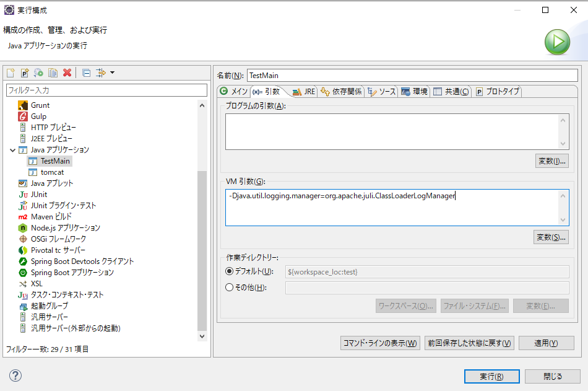
Task: Open 変数(I) for program arguments
Action: pos(551,161)
